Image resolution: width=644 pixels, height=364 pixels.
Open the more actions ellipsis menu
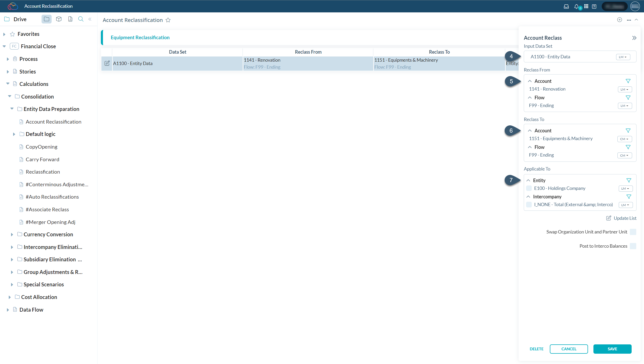click(629, 20)
